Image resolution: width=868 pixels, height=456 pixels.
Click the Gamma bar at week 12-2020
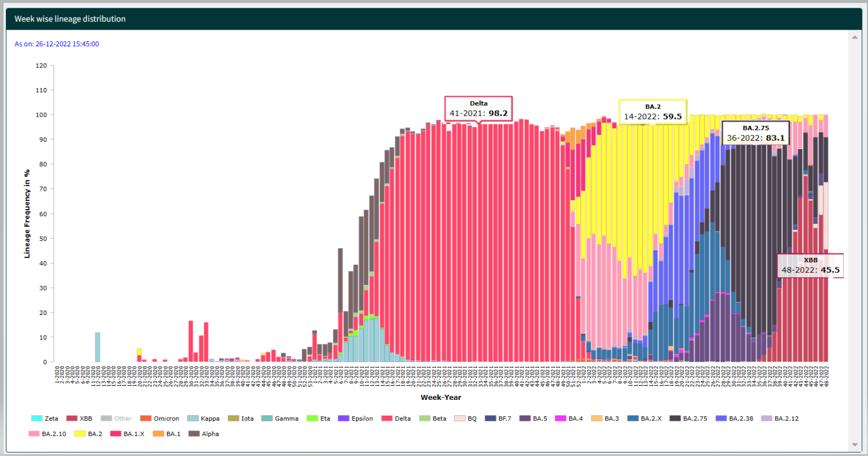97,347
